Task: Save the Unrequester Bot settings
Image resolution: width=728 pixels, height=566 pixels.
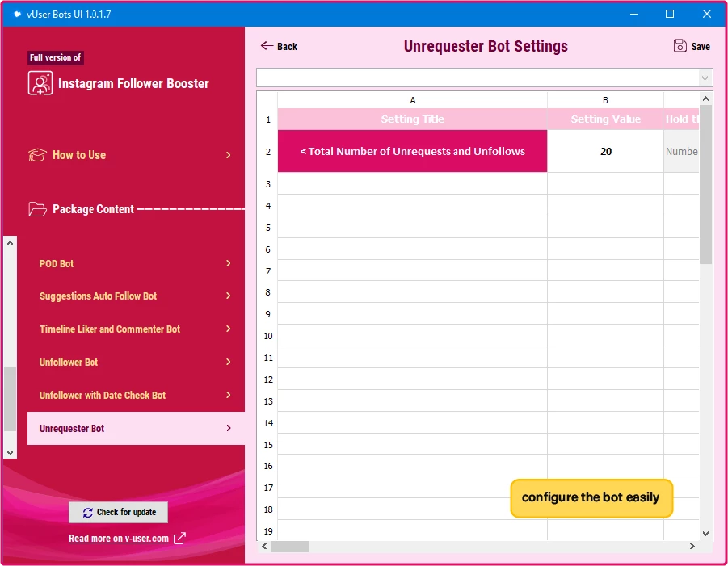Action: tap(692, 46)
